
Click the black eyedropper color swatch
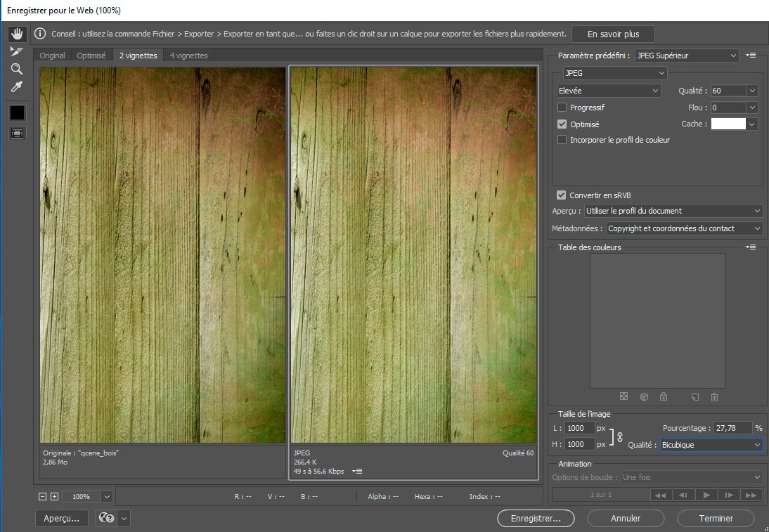[x=17, y=112]
